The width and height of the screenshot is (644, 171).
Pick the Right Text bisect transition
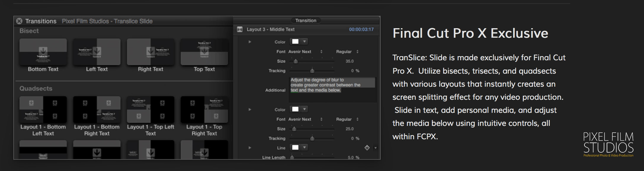pyautogui.click(x=150, y=52)
